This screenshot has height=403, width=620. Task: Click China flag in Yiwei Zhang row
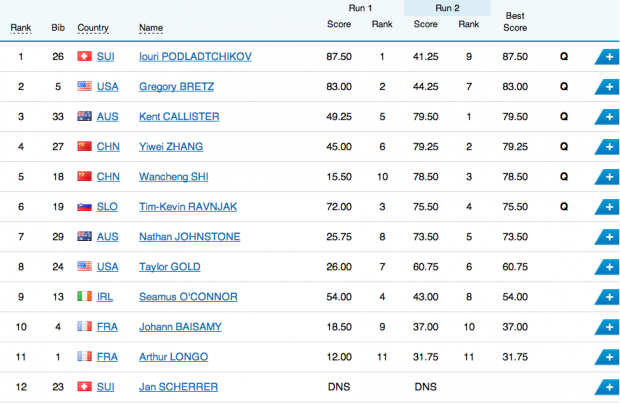coord(85,146)
